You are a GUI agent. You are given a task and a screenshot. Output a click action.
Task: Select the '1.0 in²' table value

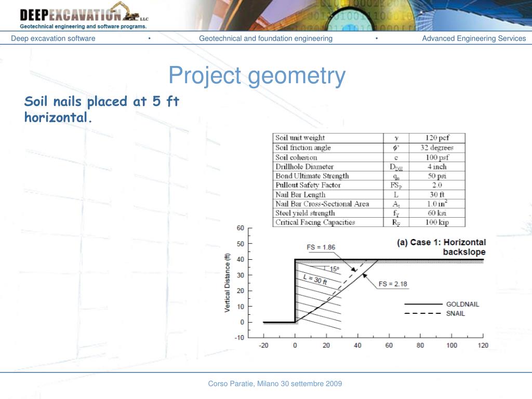(437, 204)
